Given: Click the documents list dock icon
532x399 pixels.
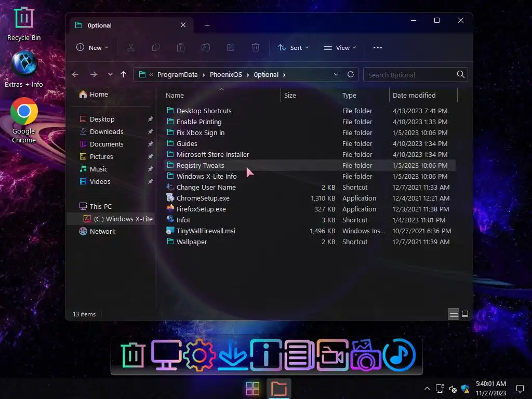Looking at the screenshot, I should coord(299,355).
